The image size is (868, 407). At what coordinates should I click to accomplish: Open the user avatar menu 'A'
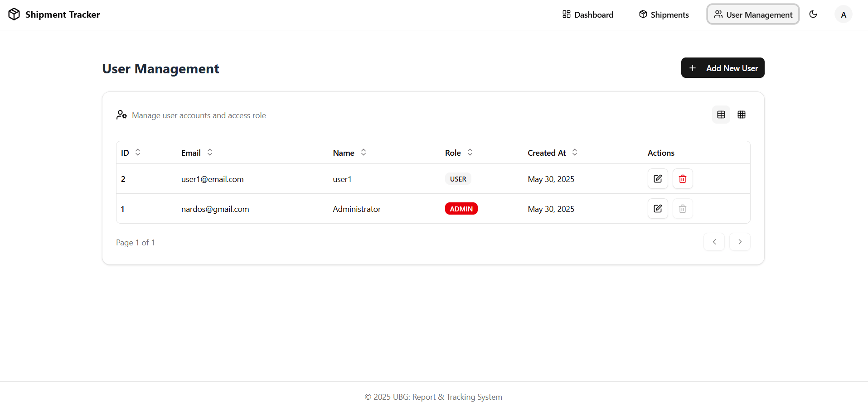click(x=844, y=14)
